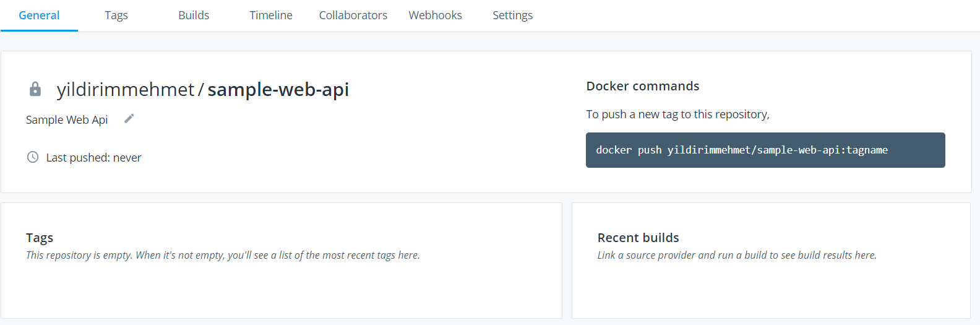Click the 'Link a source provider' message
This screenshot has width=980, height=325.
tap(737, 255)
